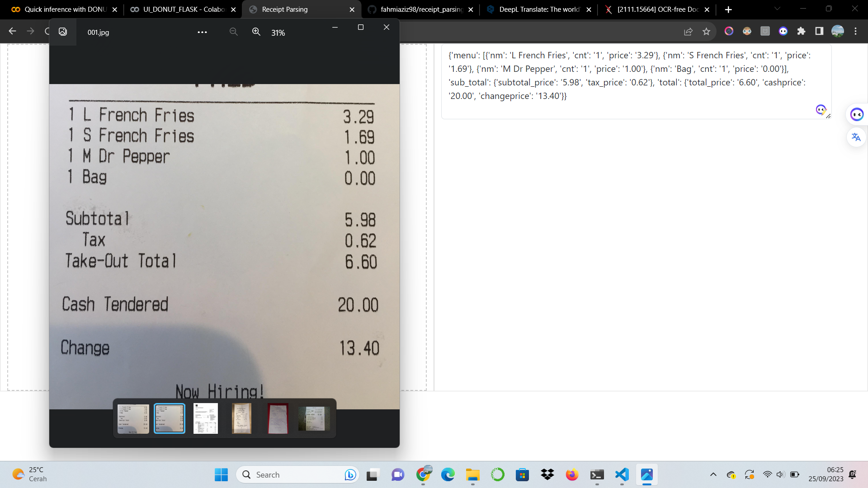This screenshot has height=488, width=868.
Task: Open a new browser tab
Action: [728, 9]
